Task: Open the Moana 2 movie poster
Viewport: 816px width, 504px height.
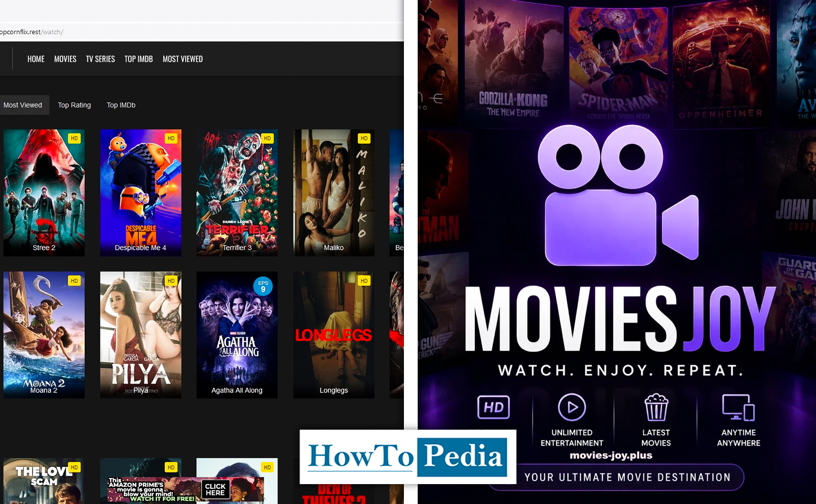Action: point(44,335)
